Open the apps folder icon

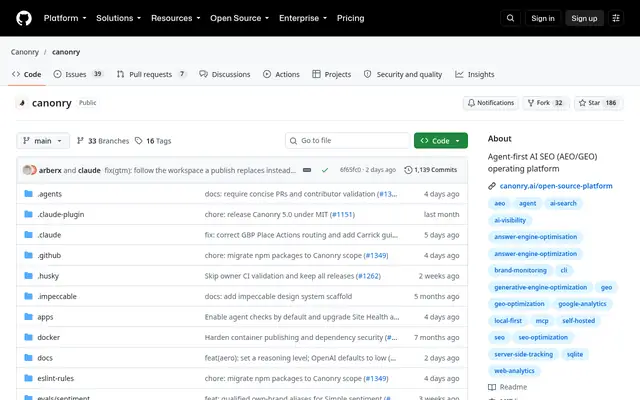click(x=28, y=317)
